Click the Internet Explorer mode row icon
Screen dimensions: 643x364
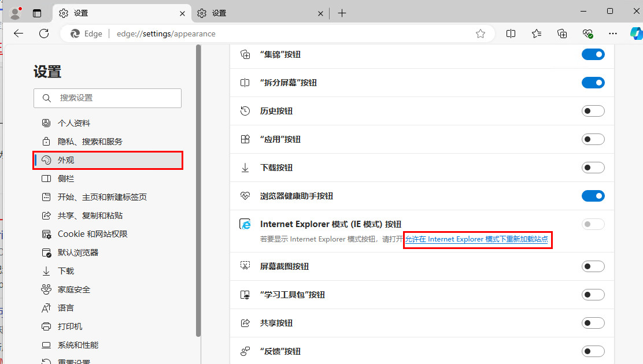coord(245,224)
